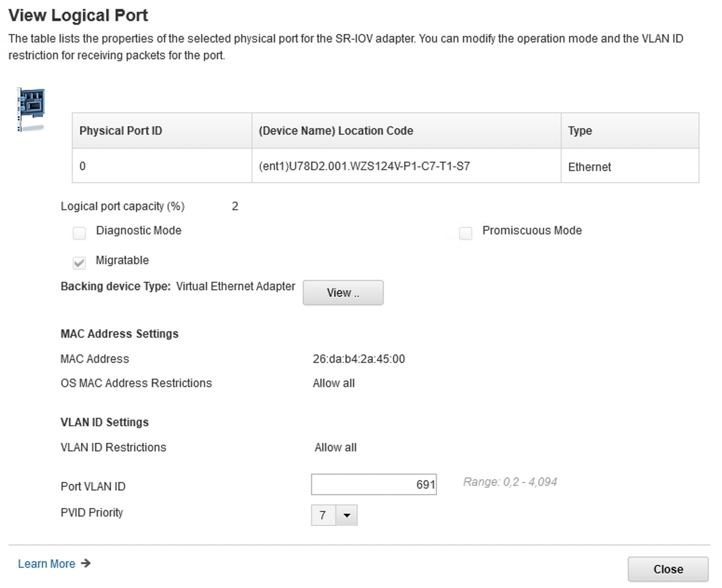Select the ent1 location code cell

point(364,166)
